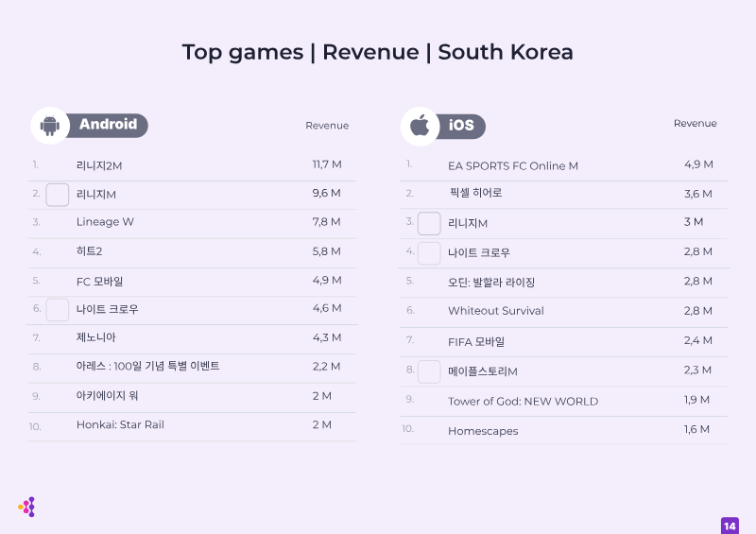Click the iOS 리니지M icon placeholder

coord(429,223)
